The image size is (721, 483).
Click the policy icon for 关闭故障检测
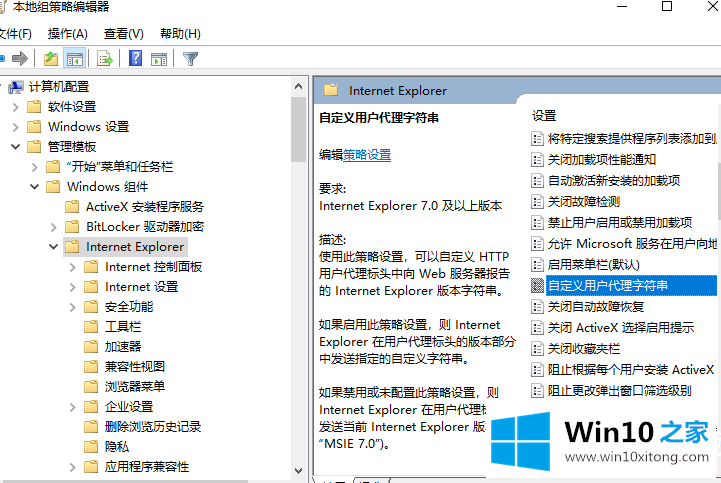[537, 201]
